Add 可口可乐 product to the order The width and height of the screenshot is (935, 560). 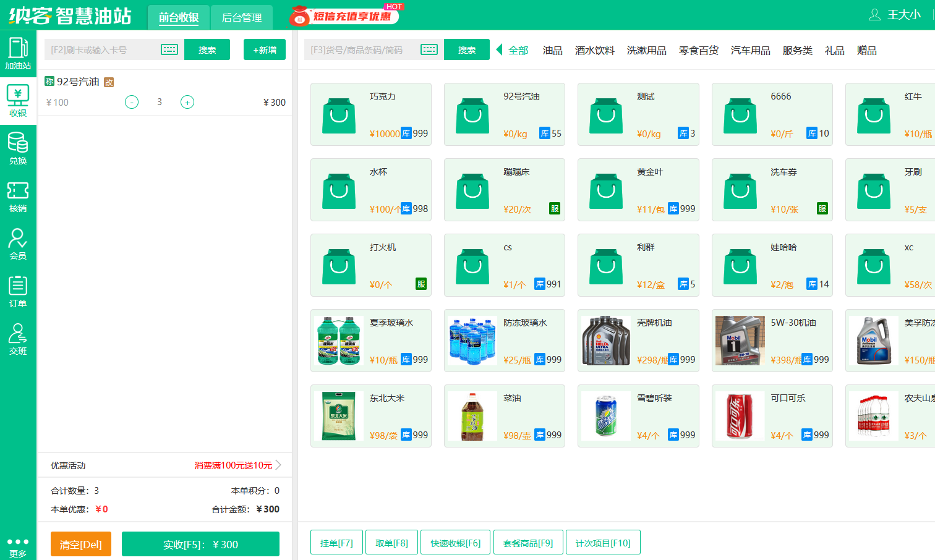click(771, 415)
